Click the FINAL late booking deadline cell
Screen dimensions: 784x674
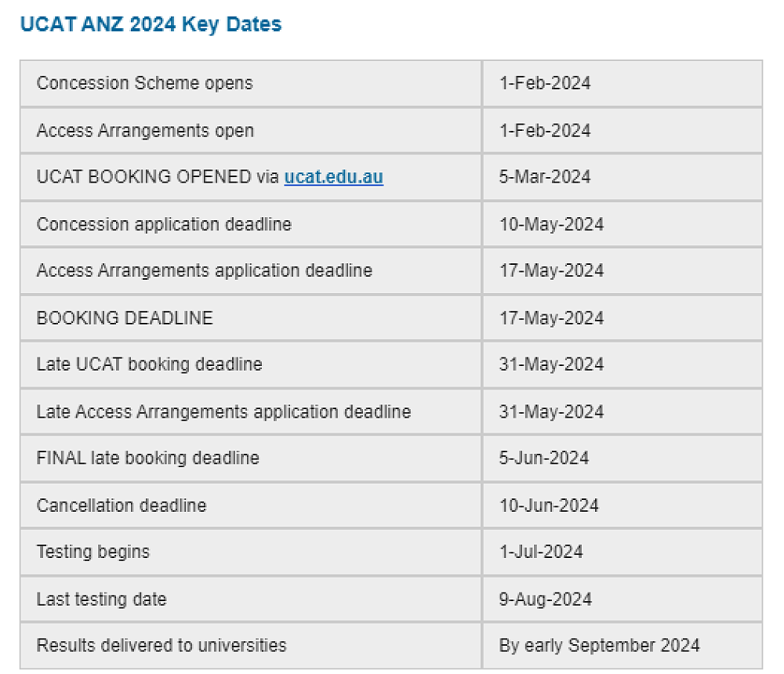[x=147, y=458]
